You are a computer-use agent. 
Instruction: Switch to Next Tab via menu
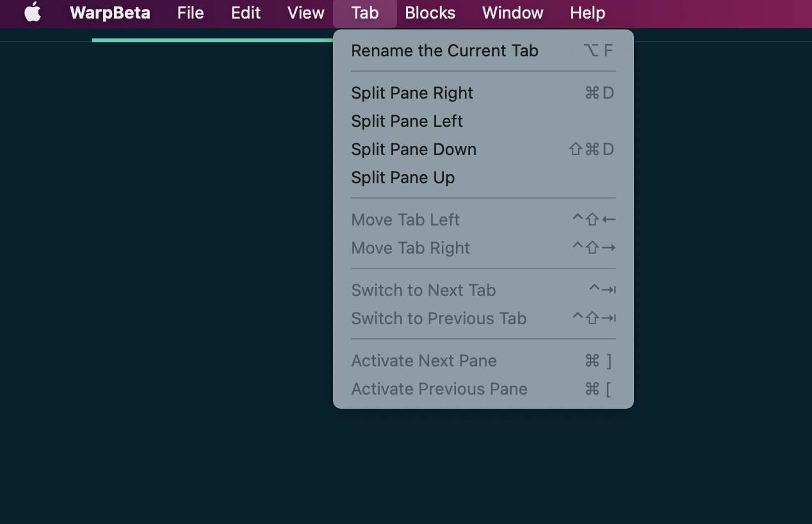[423, 290]
